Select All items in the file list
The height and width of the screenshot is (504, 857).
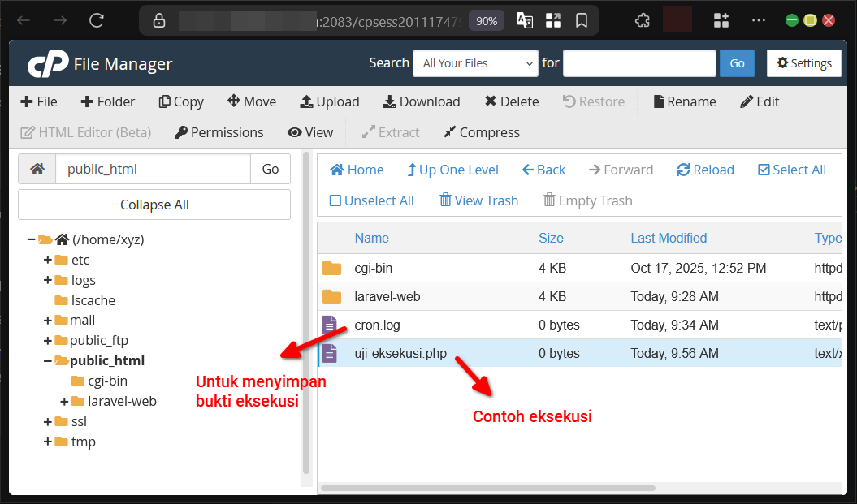tap(790, 170)
